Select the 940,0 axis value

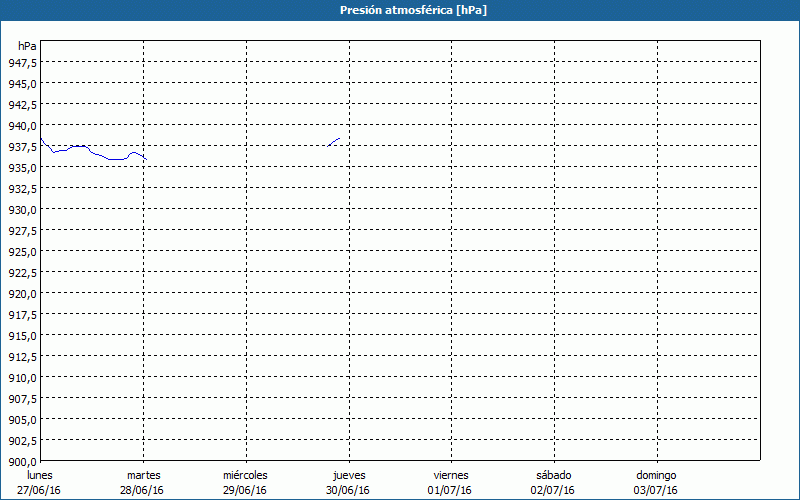click(22, 126)
